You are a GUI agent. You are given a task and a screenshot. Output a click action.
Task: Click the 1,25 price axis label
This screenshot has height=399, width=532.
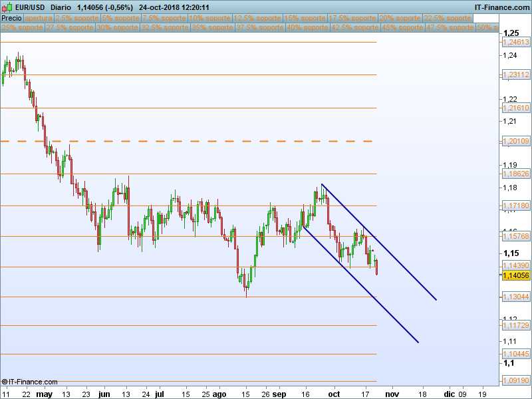click(511, 33)
